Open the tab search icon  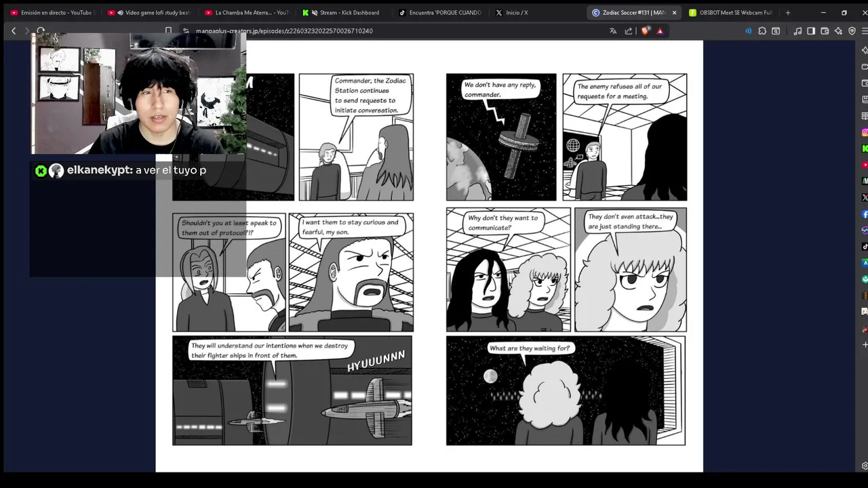coord(776,30)
